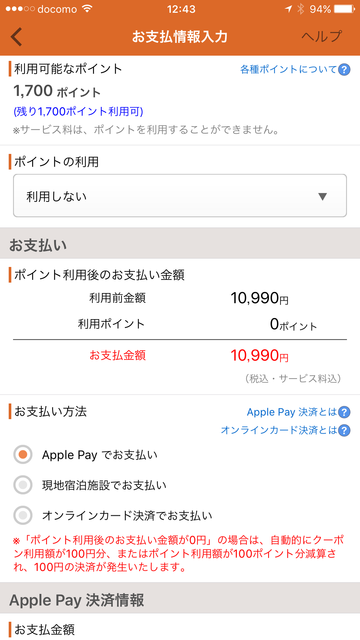Expand the ポイントの利用 dropdown

180,196
